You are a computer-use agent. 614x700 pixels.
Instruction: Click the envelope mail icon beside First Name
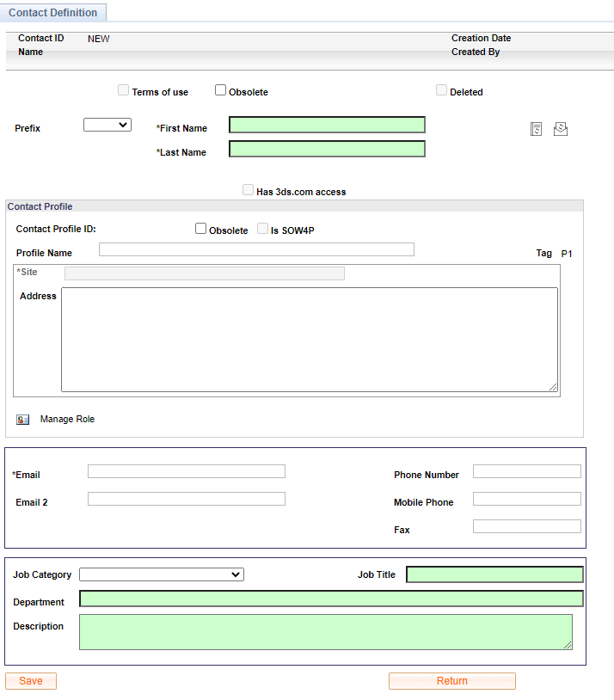tap(561, 129)
